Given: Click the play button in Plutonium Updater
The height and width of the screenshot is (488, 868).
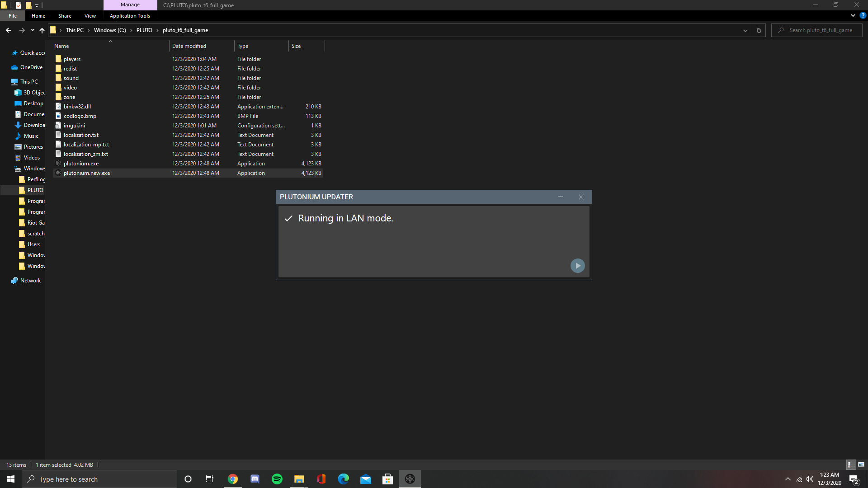Looking at the screenshot, I should point(577,266).
